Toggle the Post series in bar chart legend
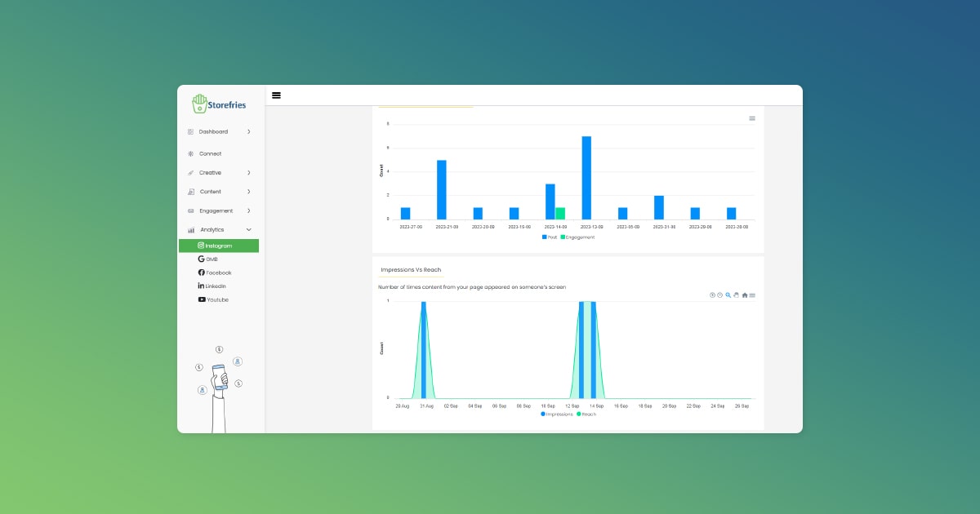This screenshot has height=514, width=980. [x=550, y=237]
